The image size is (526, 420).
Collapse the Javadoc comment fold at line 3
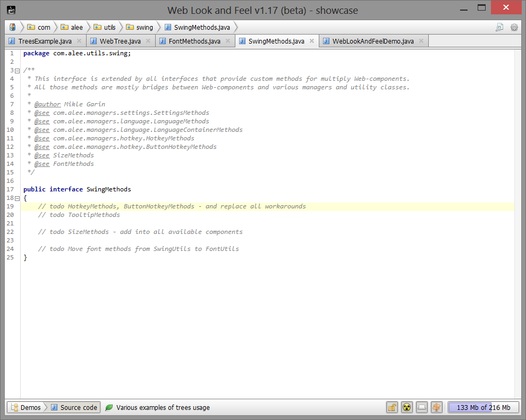18,71
